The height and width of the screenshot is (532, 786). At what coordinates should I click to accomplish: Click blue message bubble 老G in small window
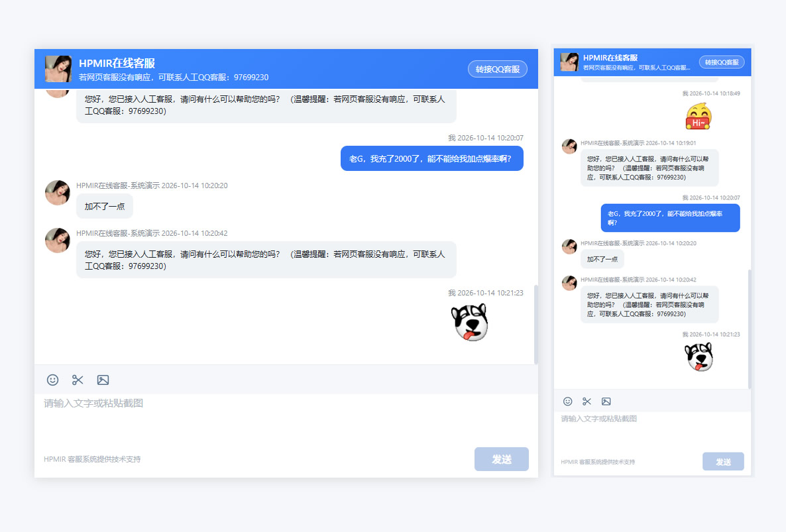[x=670, y=218]
